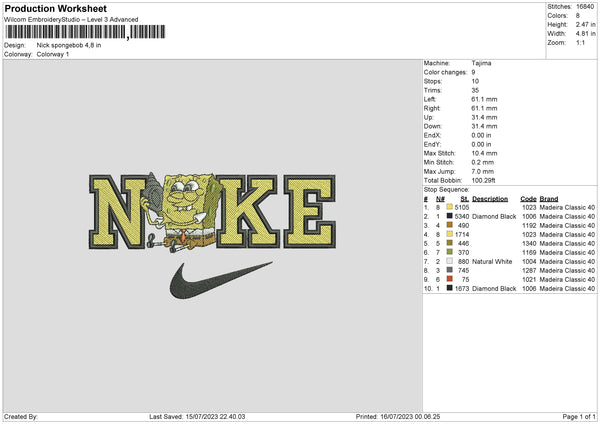
Task: Click the swoosh logo in the design preview
Action: click(x=221, y=280)
